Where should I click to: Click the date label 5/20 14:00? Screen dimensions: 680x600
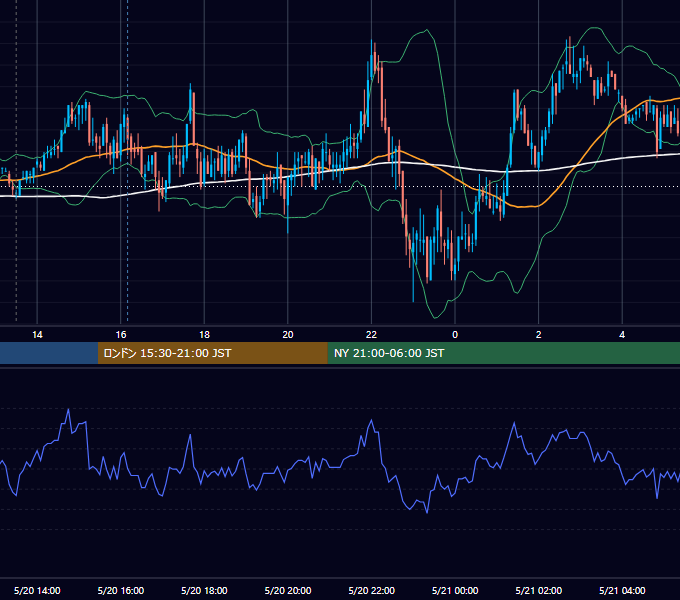pos(37,590)
